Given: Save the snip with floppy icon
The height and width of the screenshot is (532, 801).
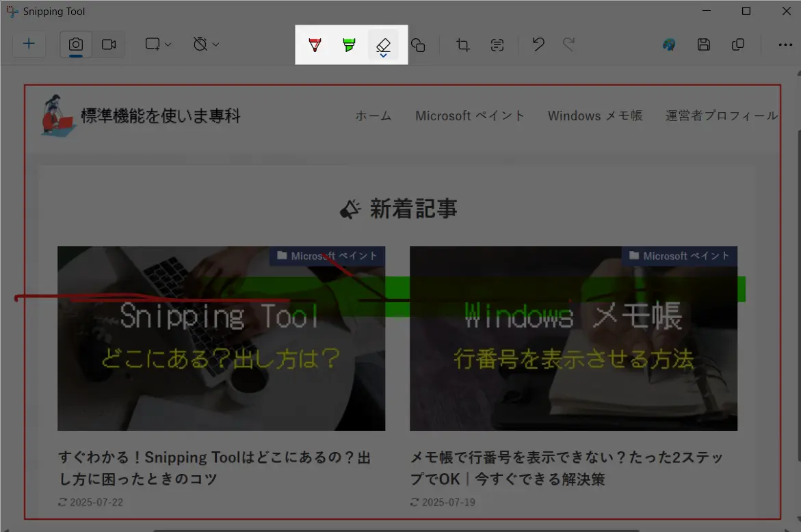Looking at the screenshot, I should pos(704,45).
